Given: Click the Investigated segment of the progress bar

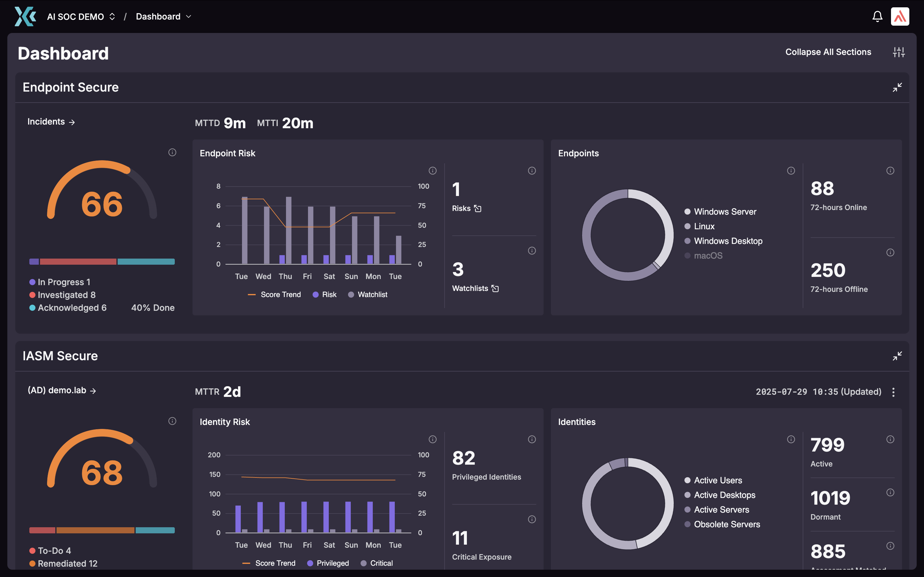Looking at the screenshot, I should pos(78,261).
